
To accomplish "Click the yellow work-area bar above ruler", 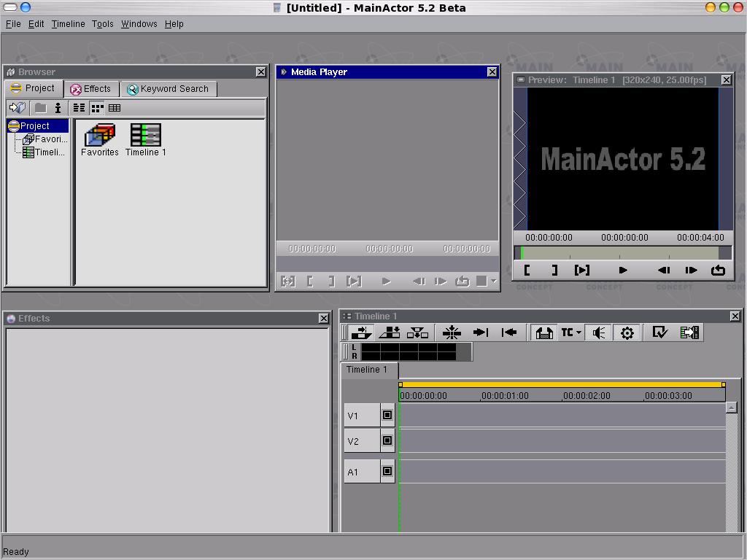I will pyautogui.click(x=562, y=384).
